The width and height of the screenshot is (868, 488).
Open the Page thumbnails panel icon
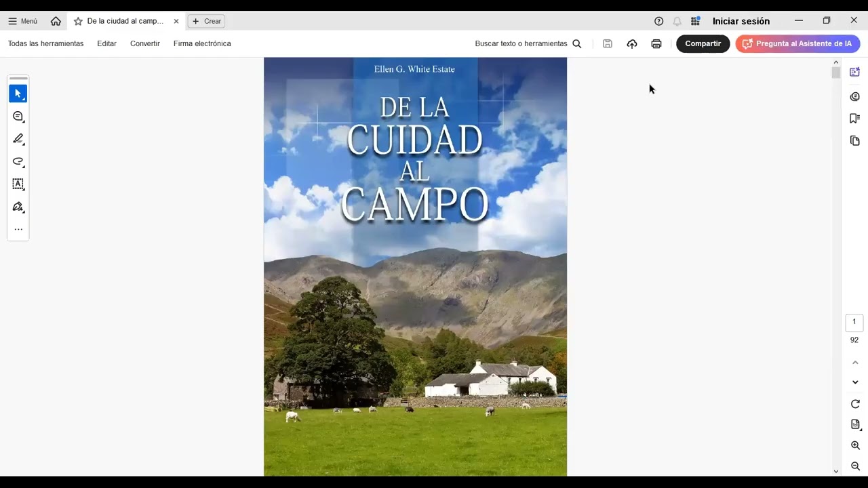(854, 141)
